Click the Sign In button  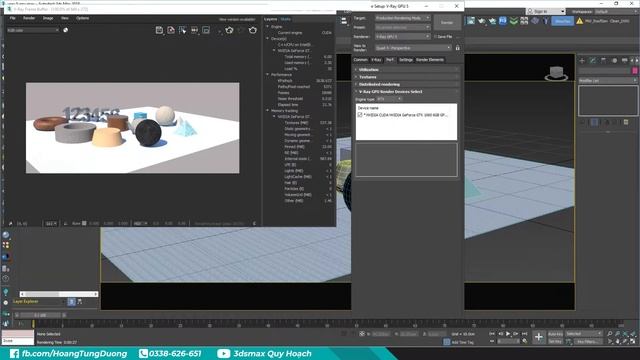click(546, 11)
